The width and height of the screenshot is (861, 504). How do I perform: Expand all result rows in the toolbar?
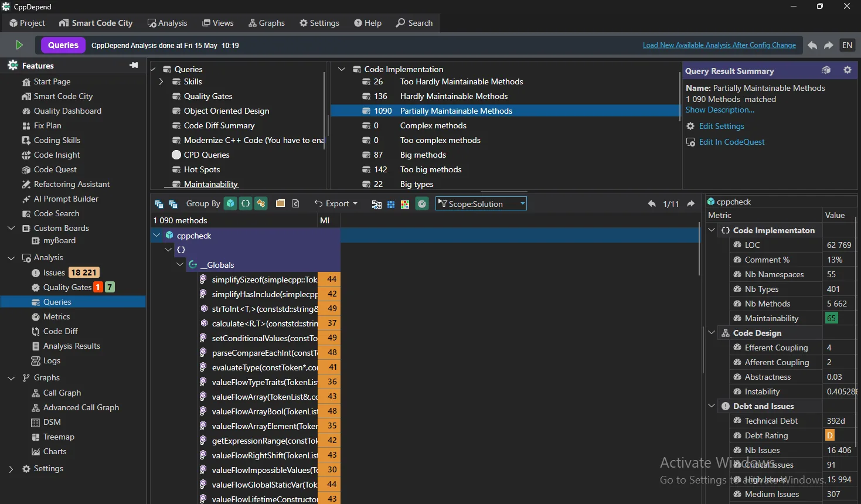click(173, 204)
